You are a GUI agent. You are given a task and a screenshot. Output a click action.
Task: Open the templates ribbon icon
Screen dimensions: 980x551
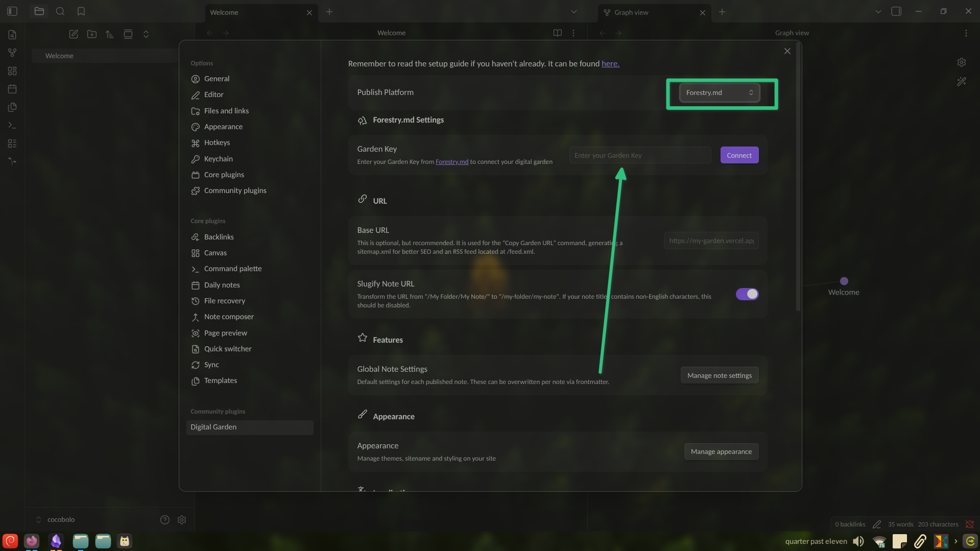[12, 107]
